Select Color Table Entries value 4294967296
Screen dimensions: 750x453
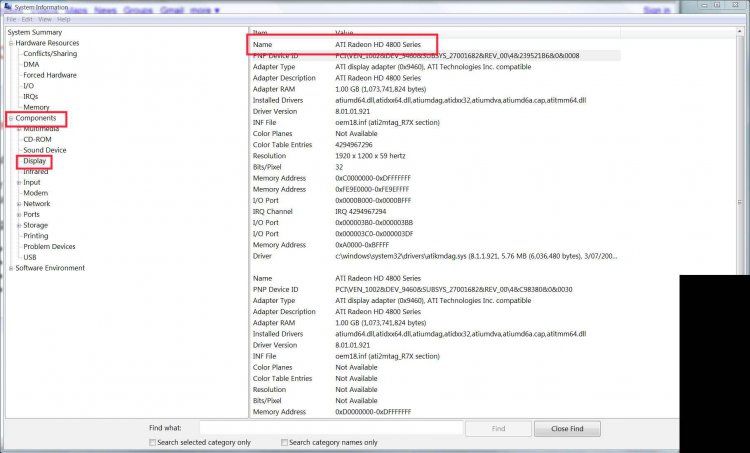(x=354, y=145)
